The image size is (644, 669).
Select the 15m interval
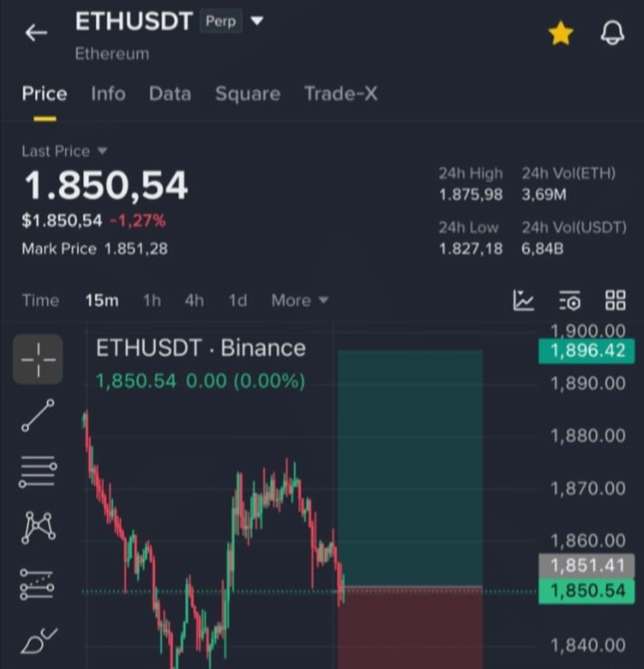pyautogui.click(x=102, y=300)
